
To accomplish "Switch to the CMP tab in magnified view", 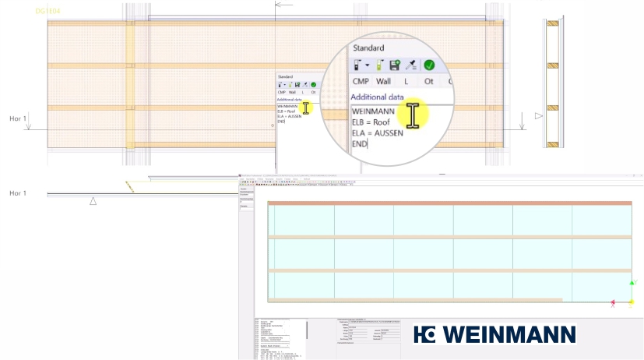I will point(361,81).
